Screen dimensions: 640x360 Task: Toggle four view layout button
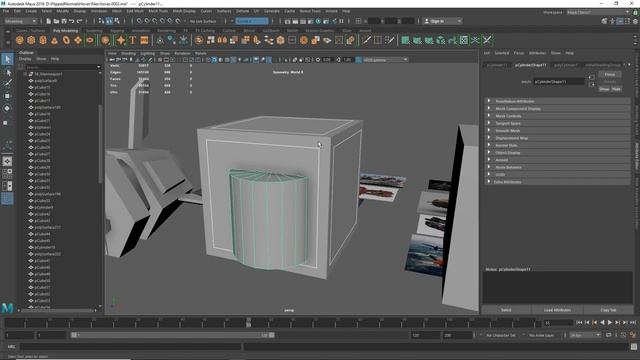[x=7, y=173]
